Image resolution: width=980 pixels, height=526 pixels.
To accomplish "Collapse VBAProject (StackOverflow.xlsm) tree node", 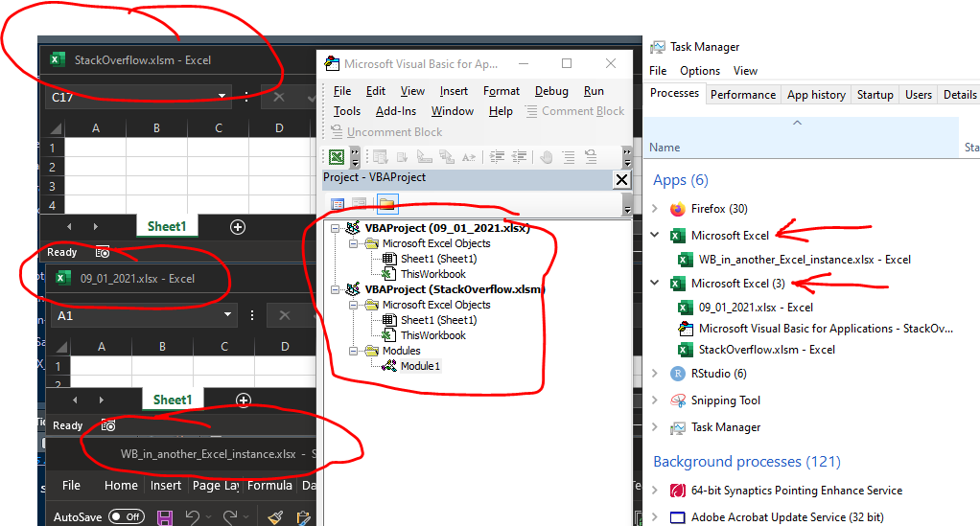I will [x=336, y=289].
